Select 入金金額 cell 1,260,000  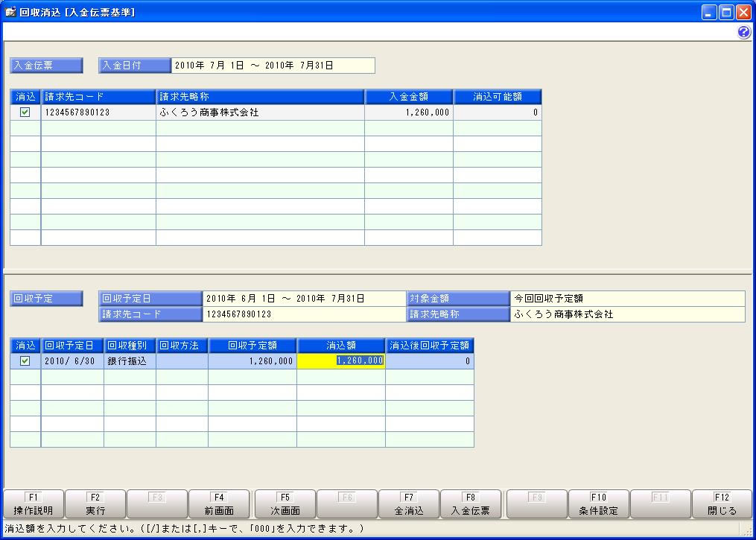point(409,112)
